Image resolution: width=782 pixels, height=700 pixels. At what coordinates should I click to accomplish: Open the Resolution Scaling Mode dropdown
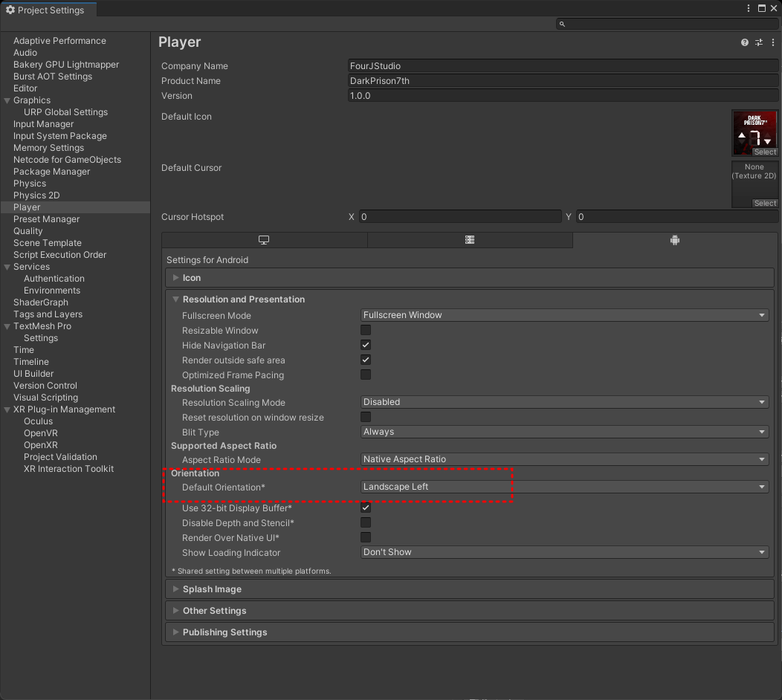tap(564, 402)
